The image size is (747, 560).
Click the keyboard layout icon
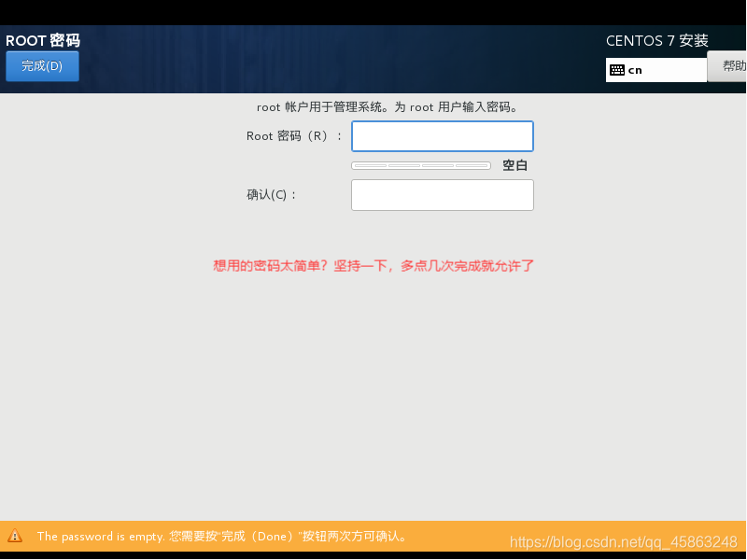click(x=617, y=70)
